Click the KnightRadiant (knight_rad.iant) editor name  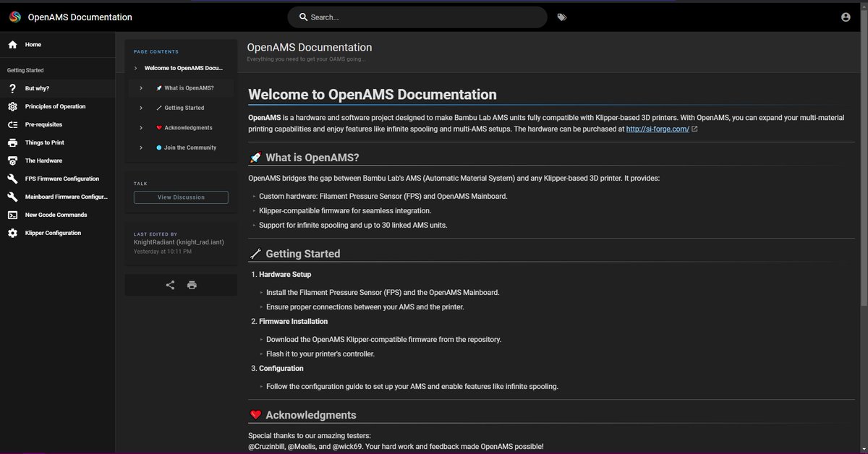tap(179, 242)
